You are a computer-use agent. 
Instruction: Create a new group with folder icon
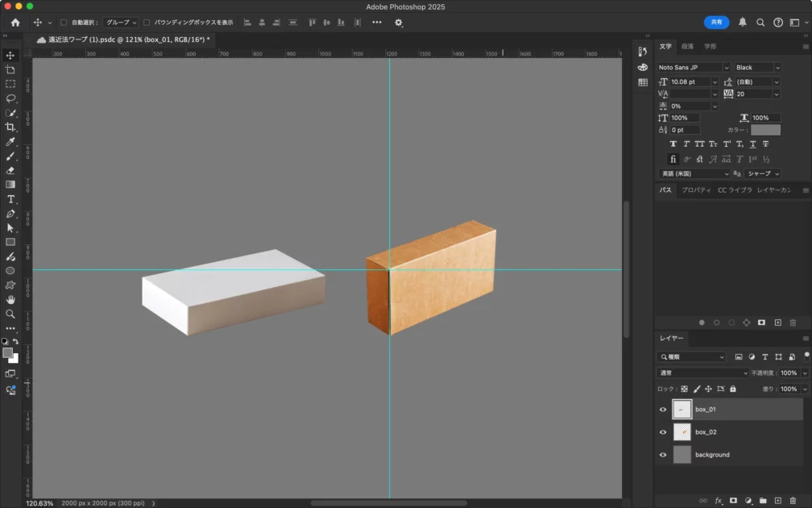coord(763,501)
